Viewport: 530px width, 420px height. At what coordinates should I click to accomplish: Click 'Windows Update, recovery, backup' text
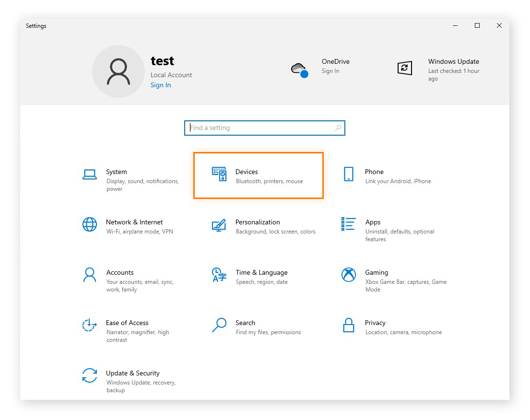tap(141, 386)
